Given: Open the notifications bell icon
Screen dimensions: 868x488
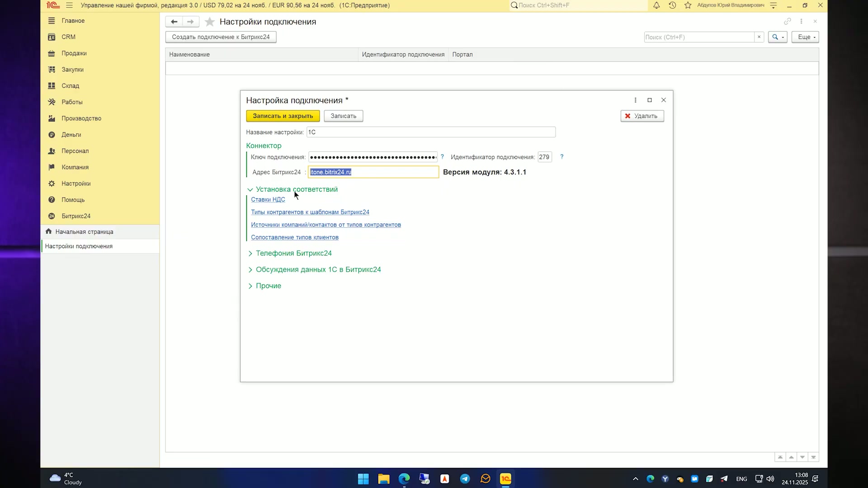Looking at the screenshot, I should (656, 5).
